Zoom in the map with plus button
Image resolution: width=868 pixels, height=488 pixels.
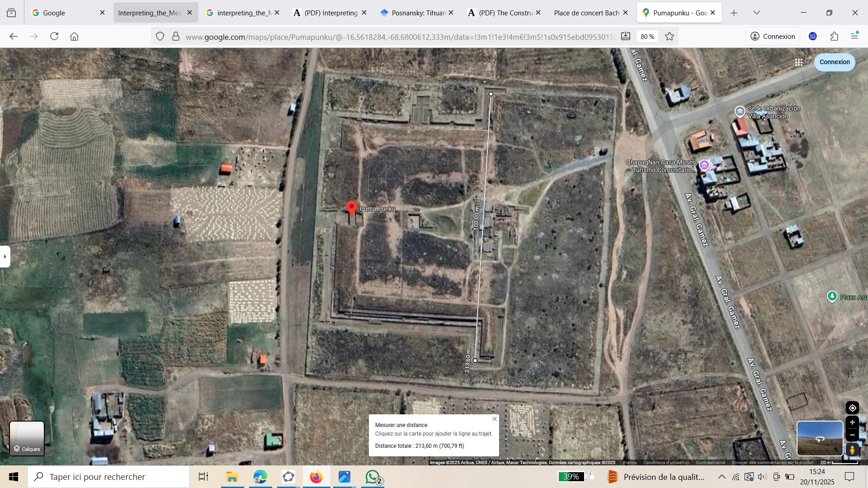pos(852,422)
